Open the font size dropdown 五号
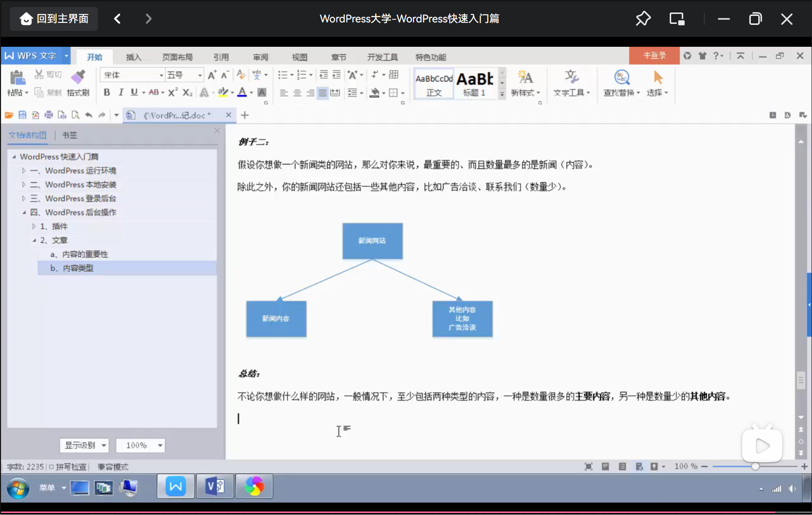Screen dimensions: 812x515 pyautogui.click(x=200, y=75)
